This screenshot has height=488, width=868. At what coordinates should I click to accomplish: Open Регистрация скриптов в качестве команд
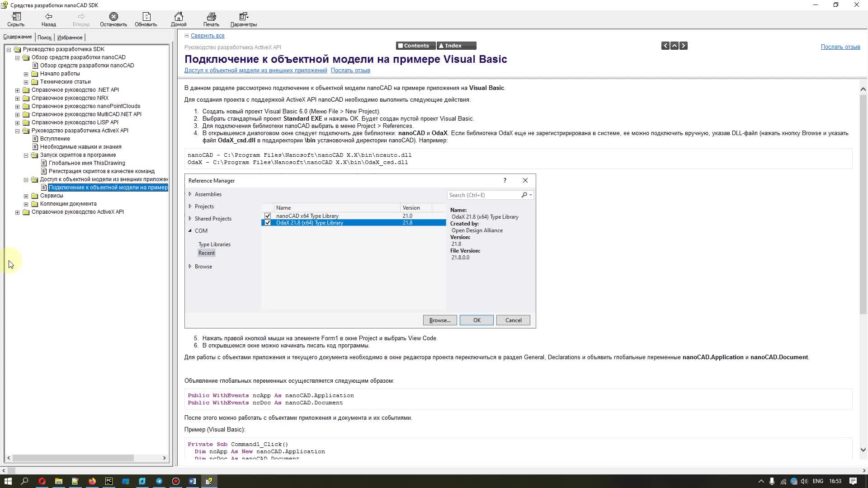click(x=102, y=171)
